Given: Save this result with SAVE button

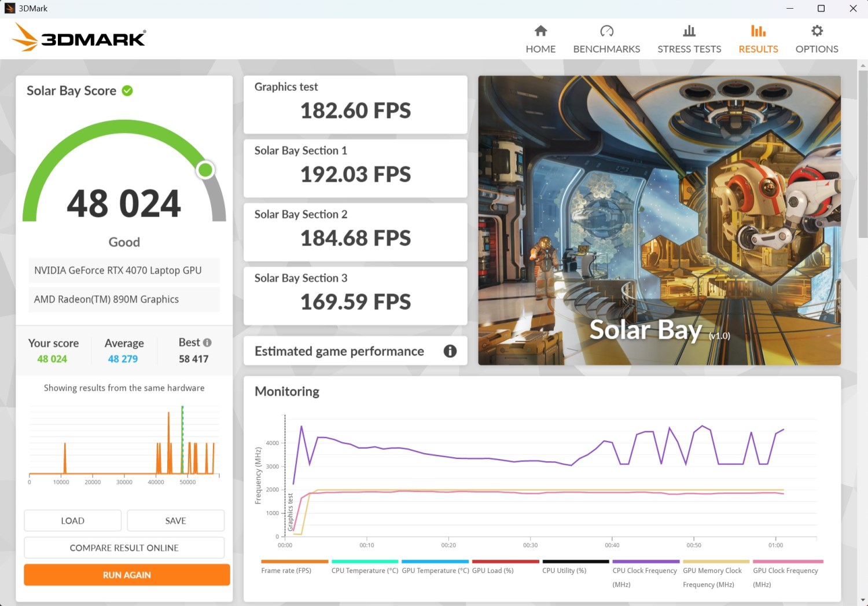Looking at the screenshot, I should [x=175, y=520].
